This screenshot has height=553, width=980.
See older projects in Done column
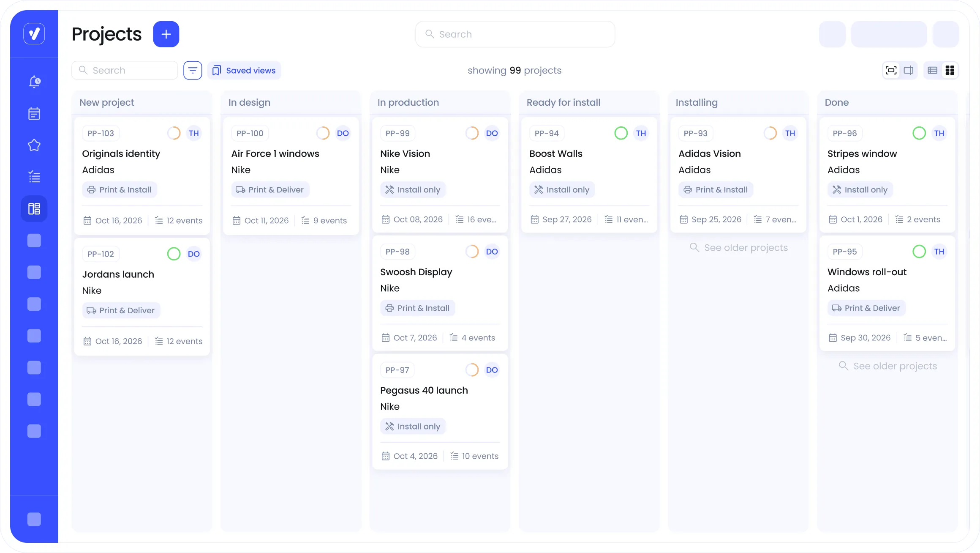[x=887, y=366]
